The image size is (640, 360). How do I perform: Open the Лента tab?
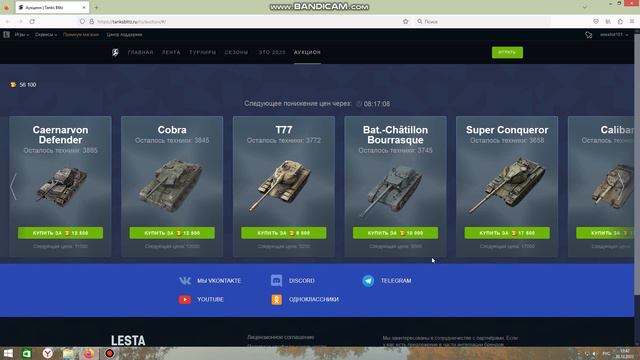click(x=171, y=52)
